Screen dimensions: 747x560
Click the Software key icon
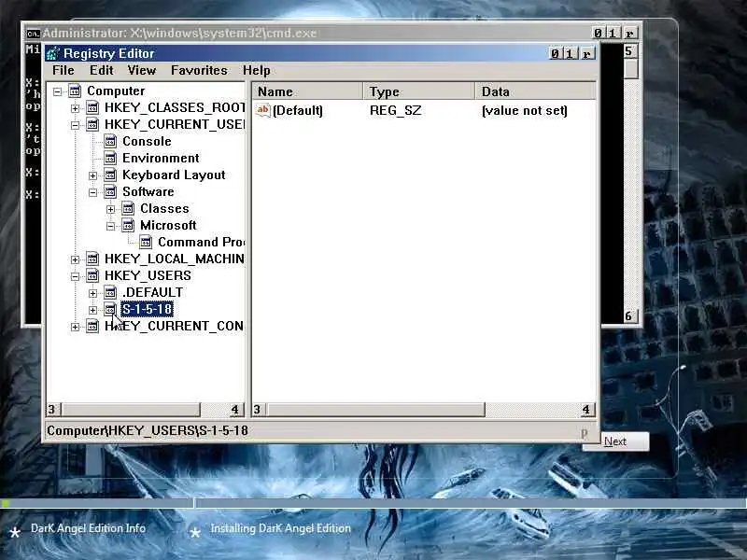pos(110,191)
